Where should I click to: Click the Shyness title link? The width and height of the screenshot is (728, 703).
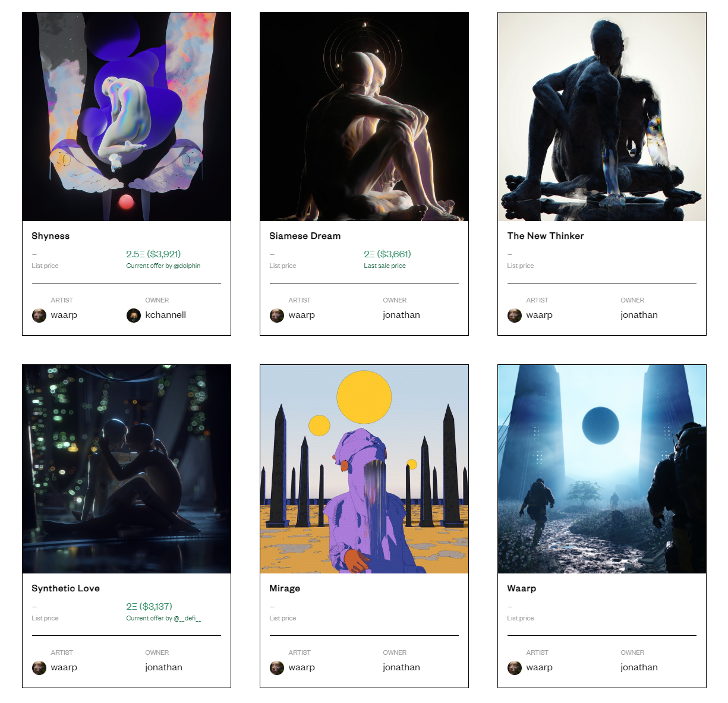(51, 236)
